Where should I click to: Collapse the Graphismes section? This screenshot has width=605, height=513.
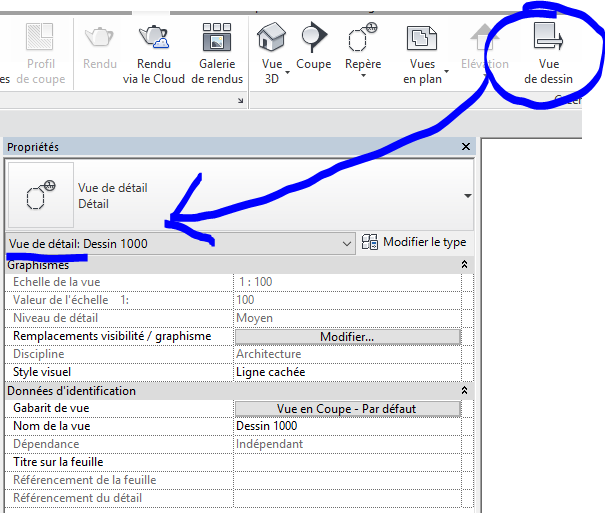point(465,264)
